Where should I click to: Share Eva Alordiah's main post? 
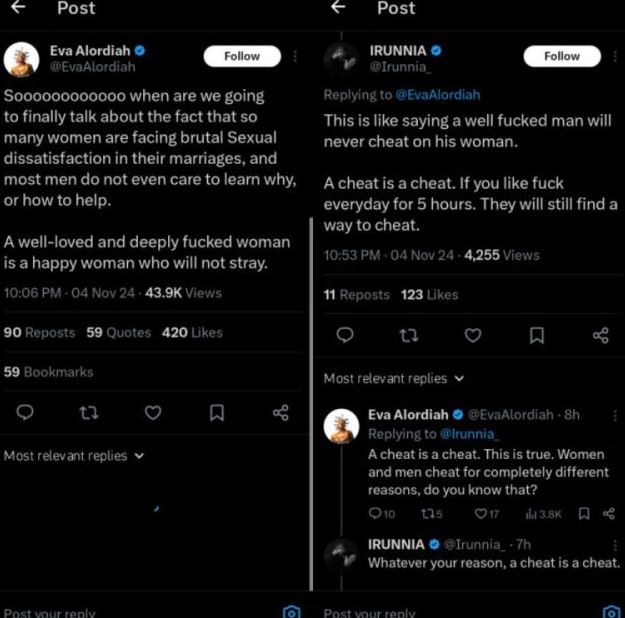coord(280,412)
